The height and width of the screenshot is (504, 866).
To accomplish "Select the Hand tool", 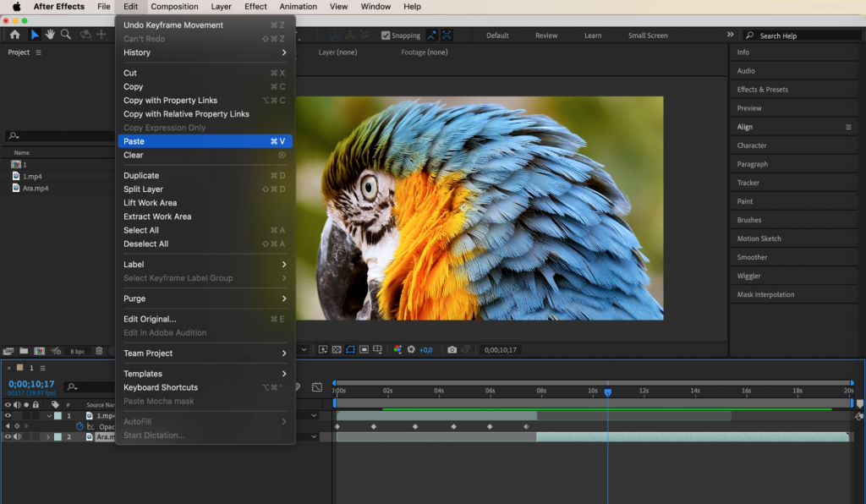I will tap(51, 36).
